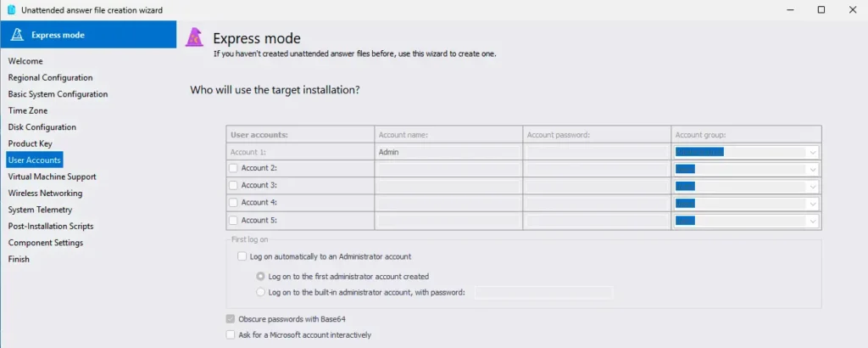This screenshot has width=868, height=348.
Task: Select Log on to first administrator account
Action: 260,276
